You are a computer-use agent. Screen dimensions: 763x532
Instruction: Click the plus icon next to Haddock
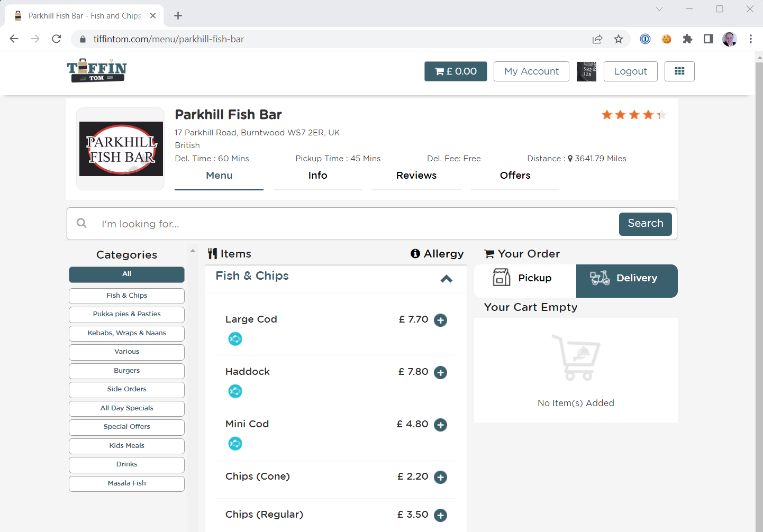tap(440, 372)
